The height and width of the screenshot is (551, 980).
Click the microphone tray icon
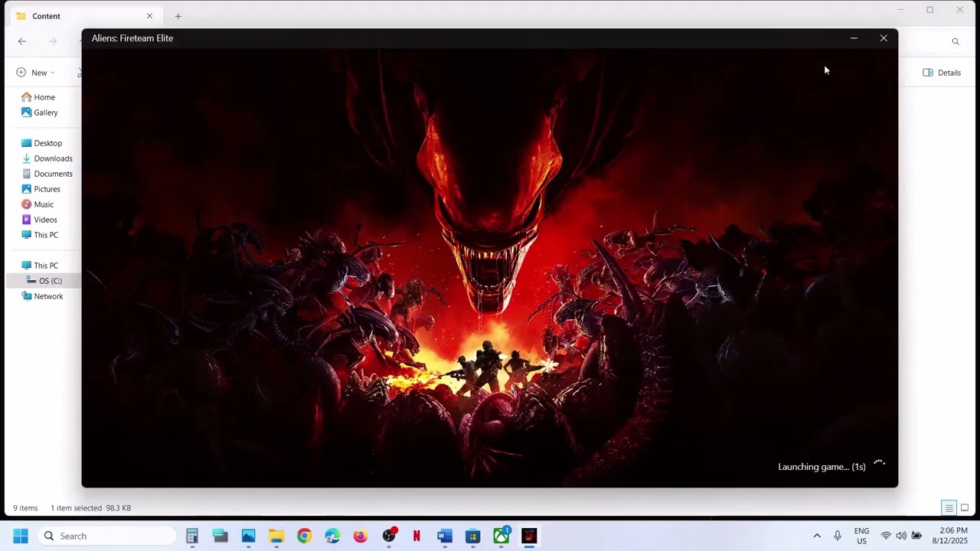[x=838, y=536]
